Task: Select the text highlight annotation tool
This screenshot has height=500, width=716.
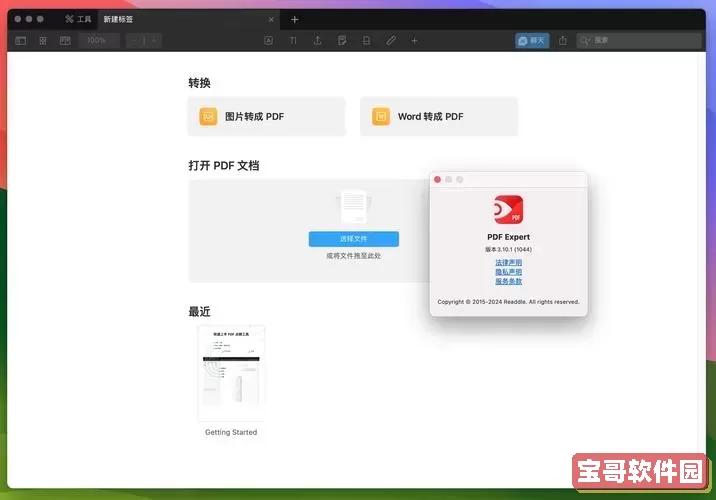Action: (x=269, y=41)
